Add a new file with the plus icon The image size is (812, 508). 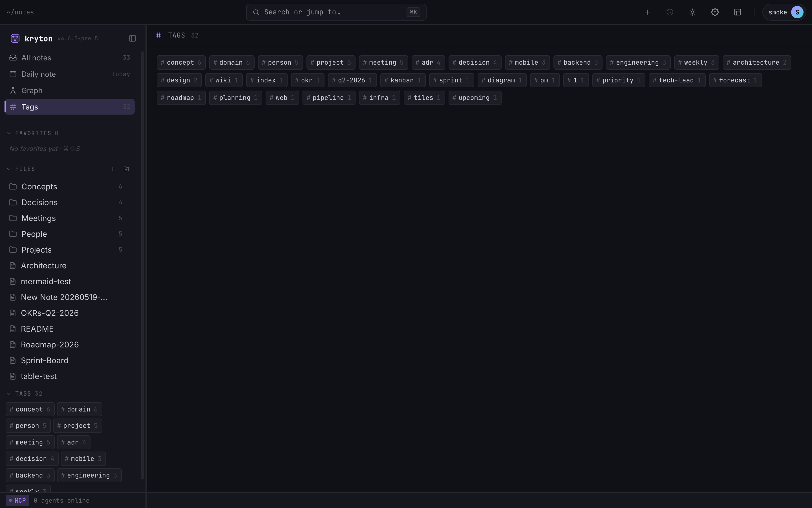113,169
